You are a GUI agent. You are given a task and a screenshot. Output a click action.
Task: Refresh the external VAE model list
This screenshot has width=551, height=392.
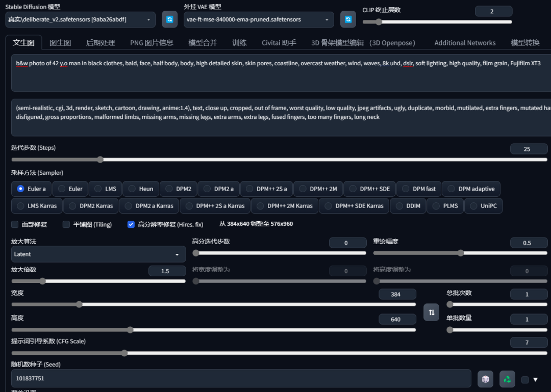pyautogui.click(x=348, y=19)
